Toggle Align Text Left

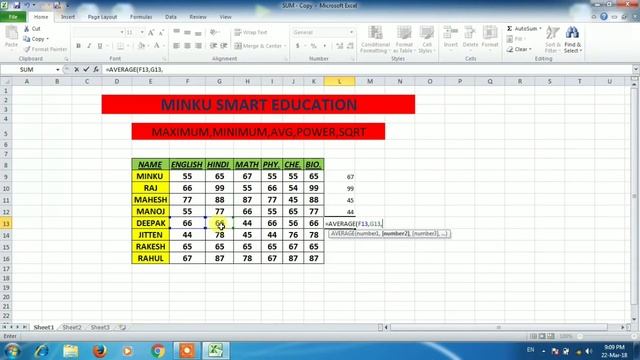(x=177, y=46)
